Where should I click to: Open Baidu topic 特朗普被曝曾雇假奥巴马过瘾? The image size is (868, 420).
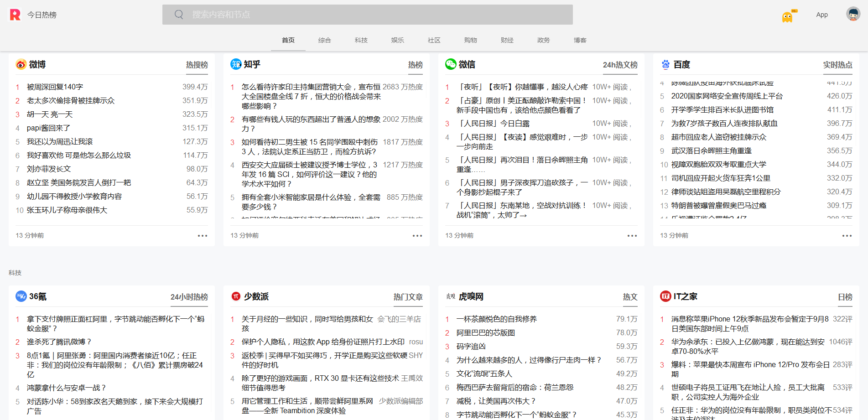tap(719, 205)
